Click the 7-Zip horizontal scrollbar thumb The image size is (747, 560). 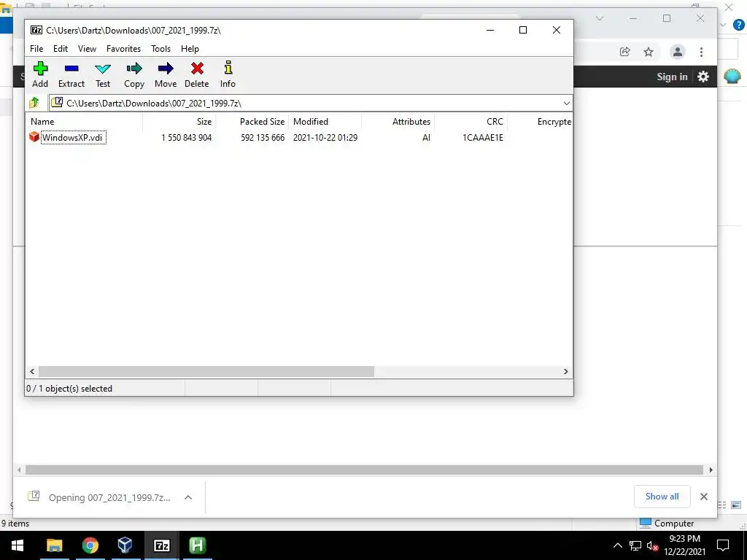coord(206,371)
